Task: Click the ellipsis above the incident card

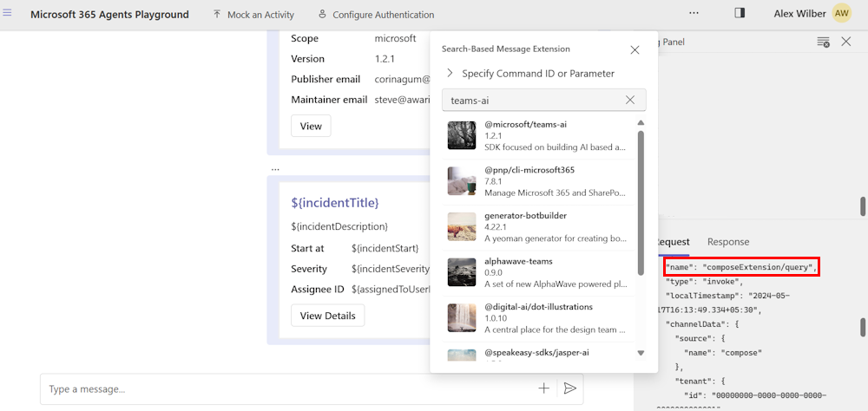Action: pos(275,169)
